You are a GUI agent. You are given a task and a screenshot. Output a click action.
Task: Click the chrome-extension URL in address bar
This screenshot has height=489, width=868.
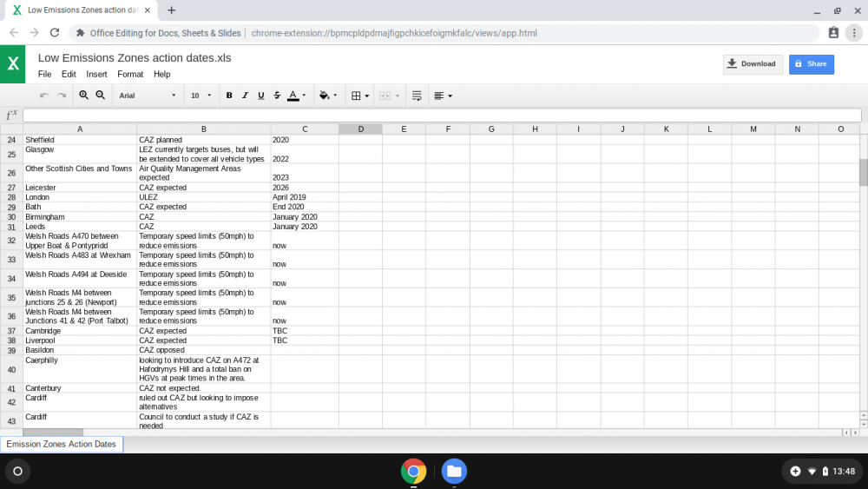(394, 33)
